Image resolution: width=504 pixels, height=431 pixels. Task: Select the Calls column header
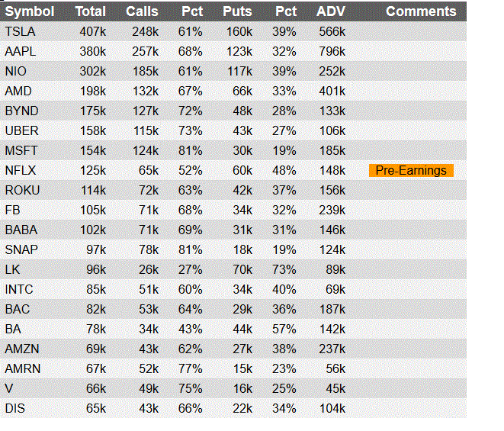[142, 11]
